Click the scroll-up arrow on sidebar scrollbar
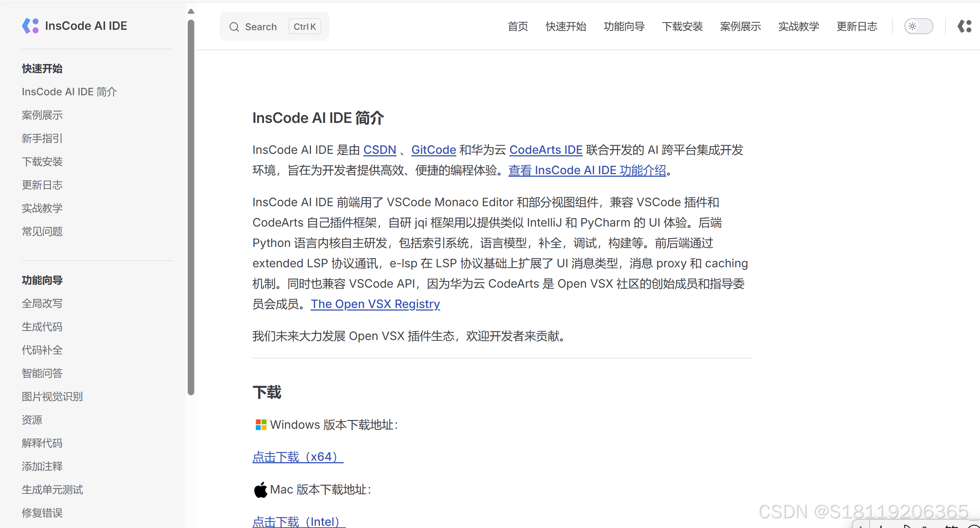 [x=191, y=11]
